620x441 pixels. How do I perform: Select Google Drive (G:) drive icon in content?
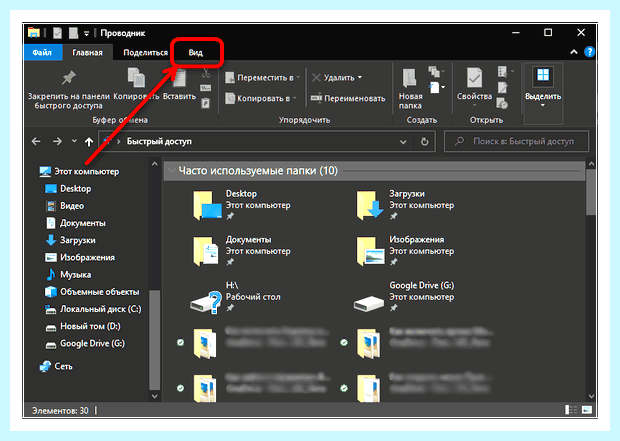369,303
